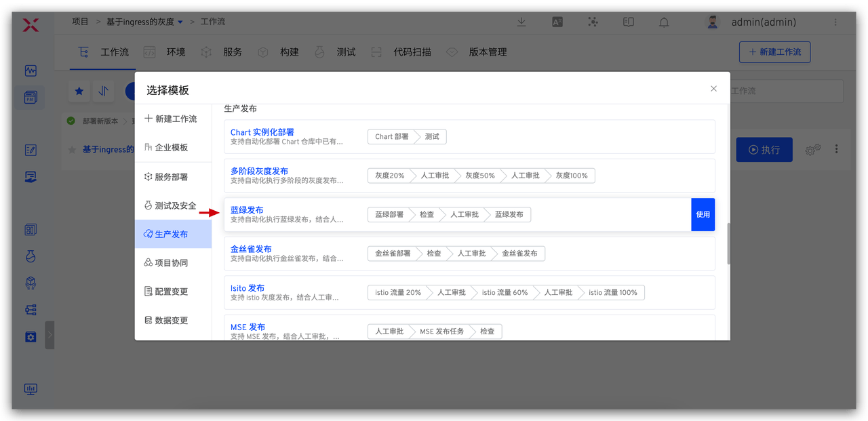Open the notifications bell

[x=665, y=22]
